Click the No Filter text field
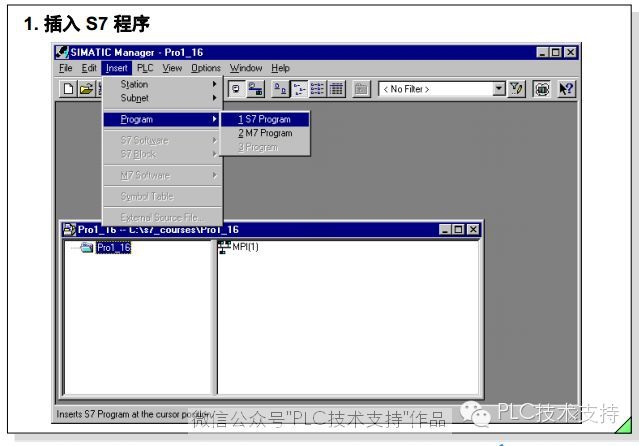The width and height of the screenshot is (639, 446). [435, 89]
